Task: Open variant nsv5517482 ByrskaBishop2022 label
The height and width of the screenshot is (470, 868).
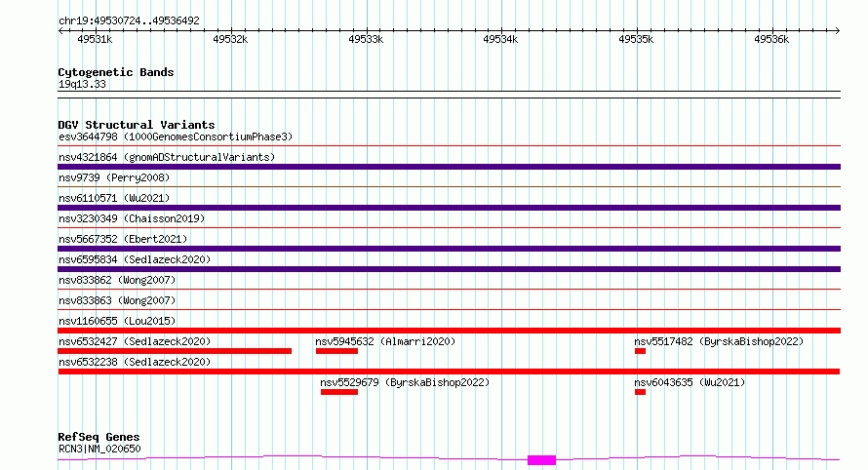Action: pyautogui.click(x=719, y=341)
